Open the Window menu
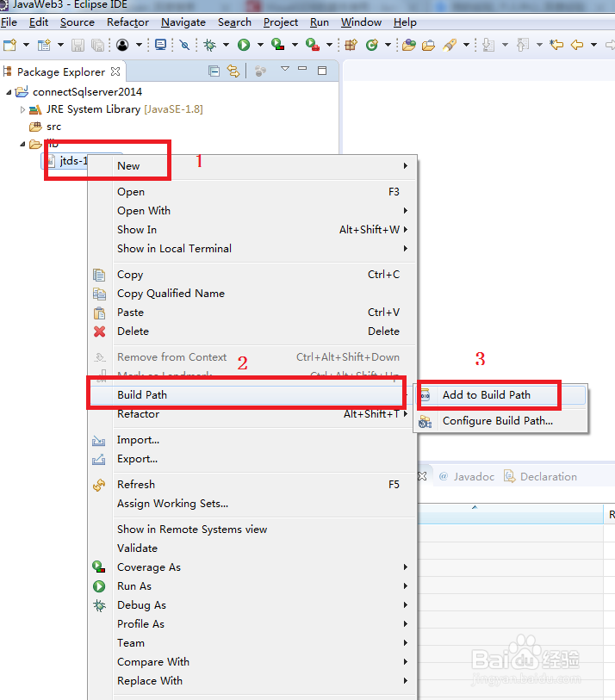The width and height of the screenshot is (615, 700). pos(361,22)
